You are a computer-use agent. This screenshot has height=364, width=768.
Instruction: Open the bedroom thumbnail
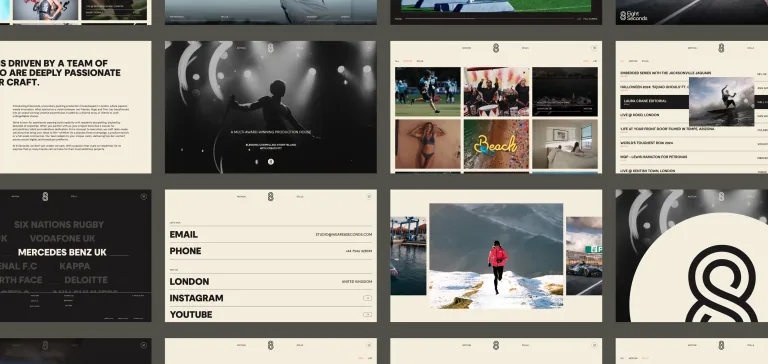565,144
